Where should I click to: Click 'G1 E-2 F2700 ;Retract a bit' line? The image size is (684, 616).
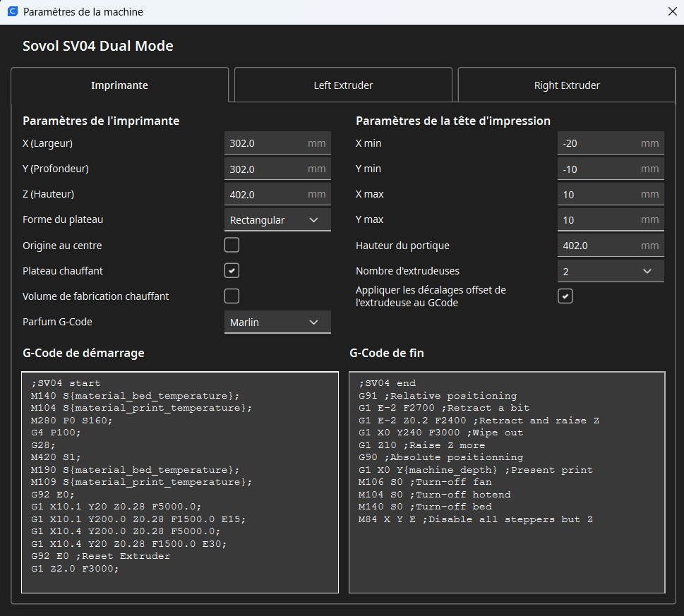click(444, 408)
